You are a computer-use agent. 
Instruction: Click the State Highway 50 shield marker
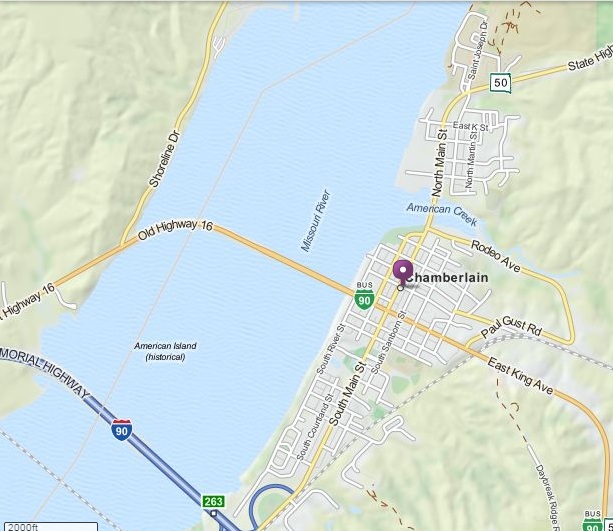point(500,83)
